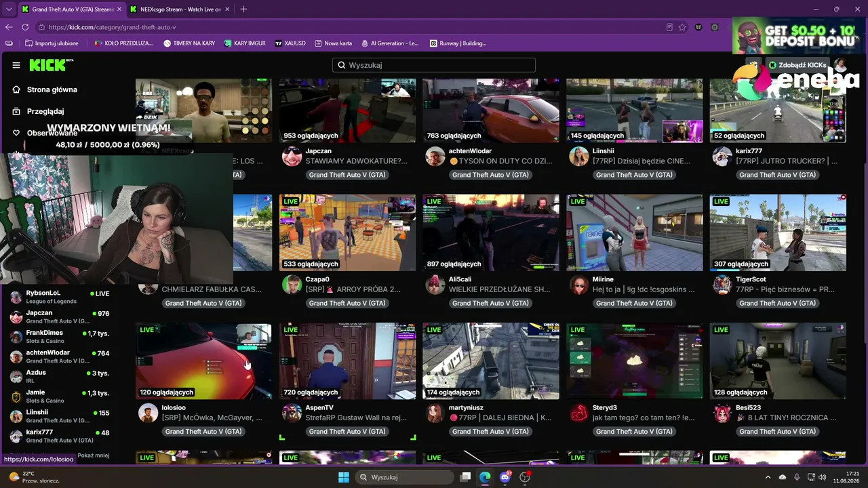Open karix777 channel in sidebar
The image size is (868, 488).
(x=60, y=436)
